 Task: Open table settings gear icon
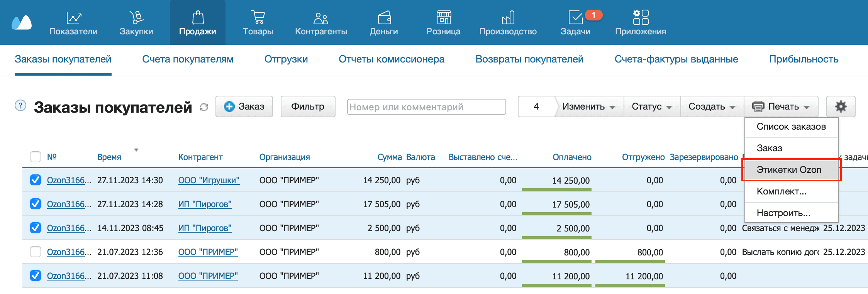[x=841, y=106]
